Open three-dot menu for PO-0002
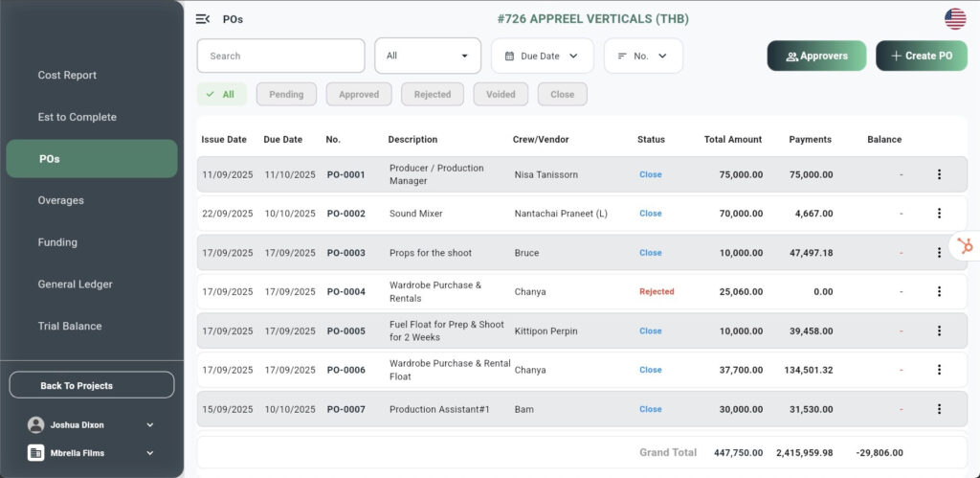 939,214
